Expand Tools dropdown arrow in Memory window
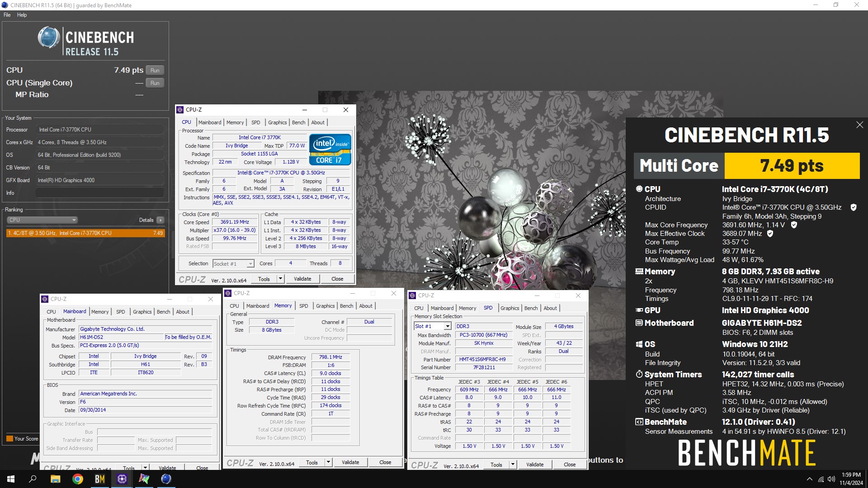 click(328, 462)
